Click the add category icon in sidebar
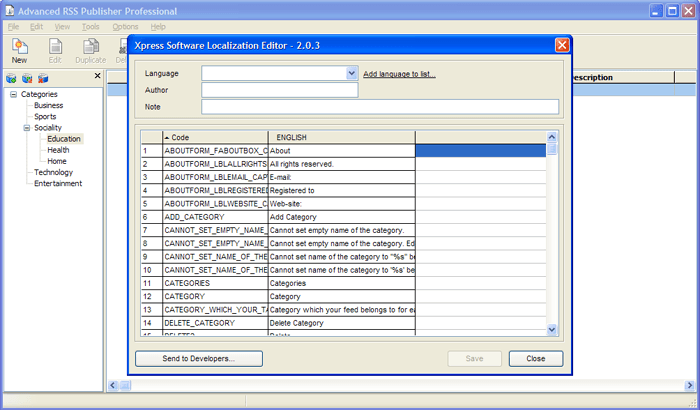 [11, 79]
